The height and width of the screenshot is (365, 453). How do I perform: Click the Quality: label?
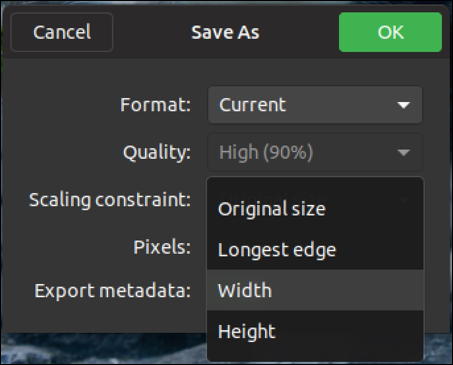tap(157, 153)
